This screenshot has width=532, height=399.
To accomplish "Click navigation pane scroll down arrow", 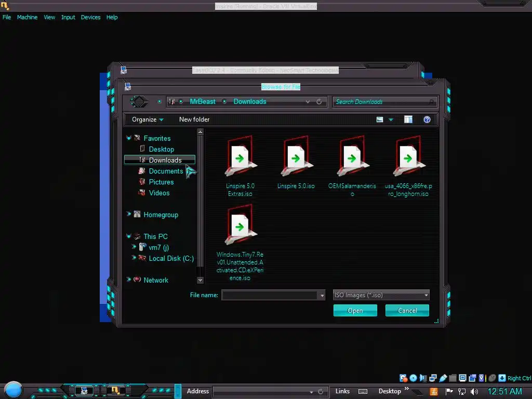I will [200, 280].
